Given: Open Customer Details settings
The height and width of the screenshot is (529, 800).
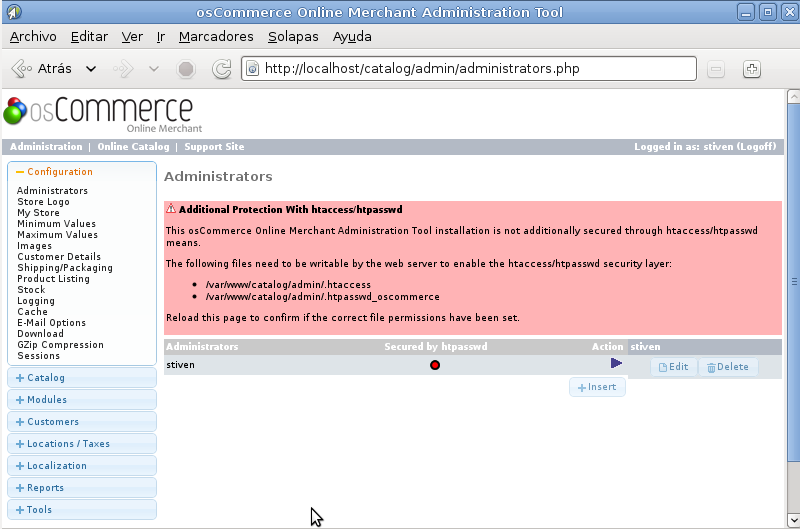Looking at the screenshot, I should (x=59, y=257).
